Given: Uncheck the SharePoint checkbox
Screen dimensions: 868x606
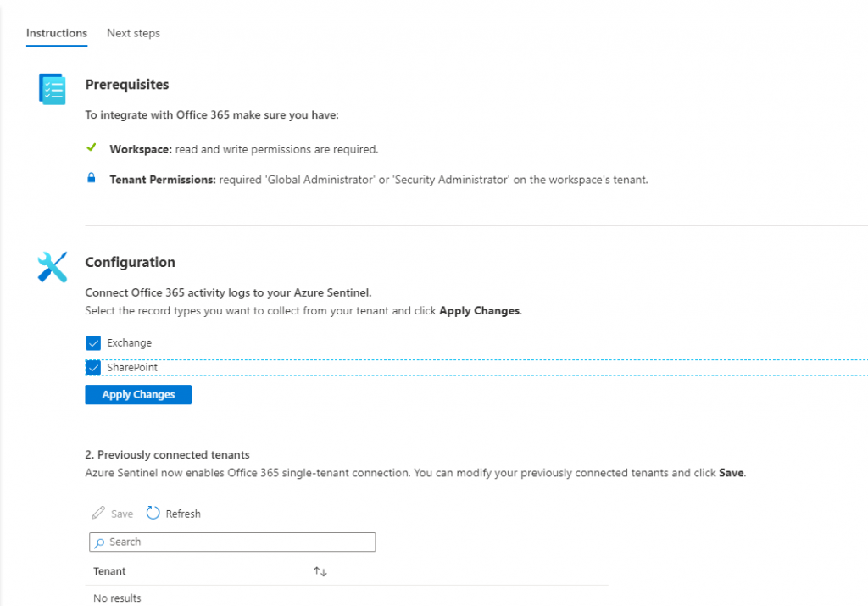Looking at the screenshot, I should tap(93, 368).
